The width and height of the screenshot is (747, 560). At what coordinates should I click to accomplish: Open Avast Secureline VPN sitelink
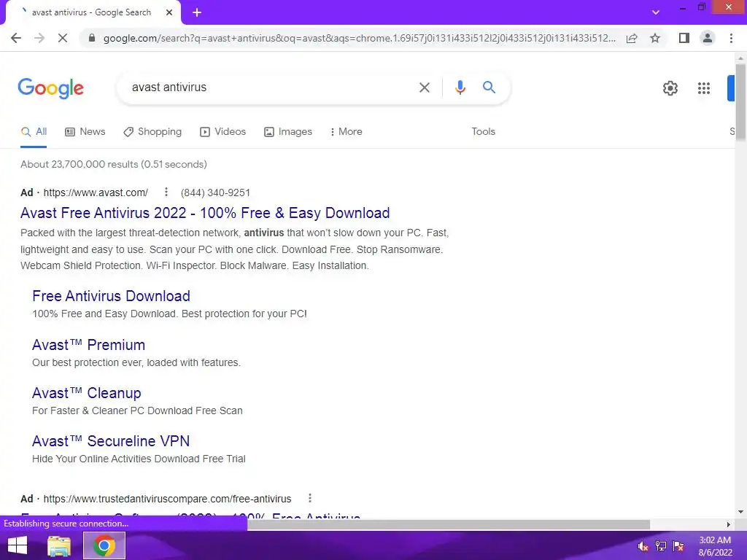pyautogui.click(x=111, y=441)
